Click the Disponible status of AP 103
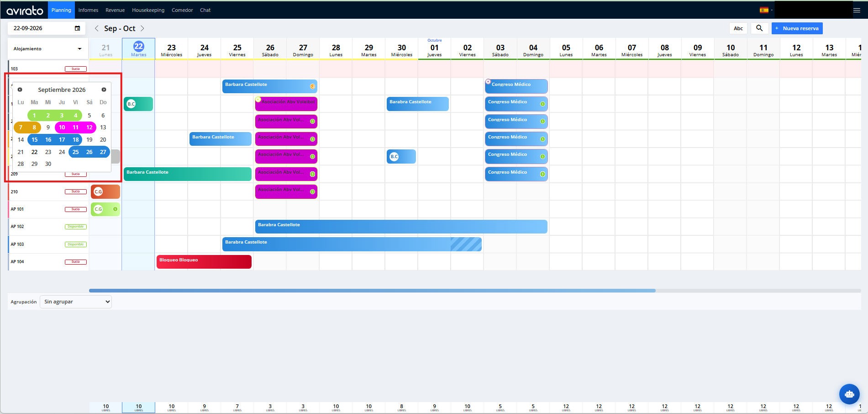 pos(75,244)
